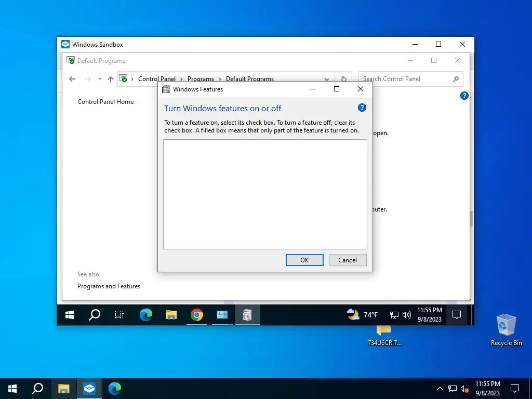Click Windows Sandbox icon on host taskbar
This screenshot has height=399, width=532.
pos(89,389)
